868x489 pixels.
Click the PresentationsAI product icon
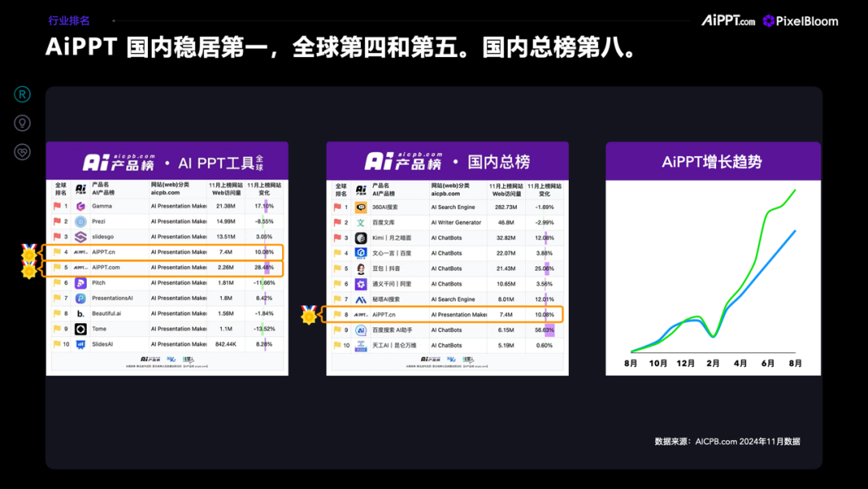pyautogui.click(x=81, y=298)
